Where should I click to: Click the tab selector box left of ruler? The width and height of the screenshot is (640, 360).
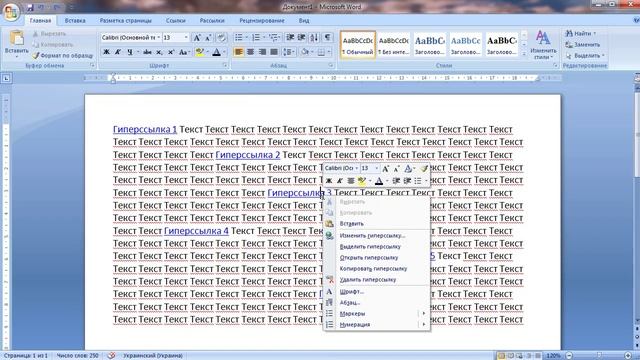click(6, 78)
